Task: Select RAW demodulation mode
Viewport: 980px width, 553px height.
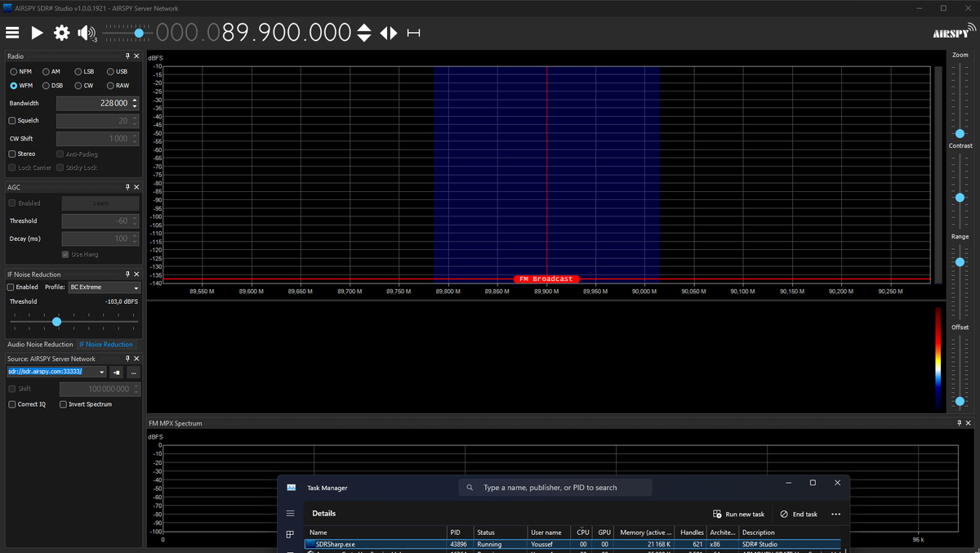Action: tap(118, 86)
